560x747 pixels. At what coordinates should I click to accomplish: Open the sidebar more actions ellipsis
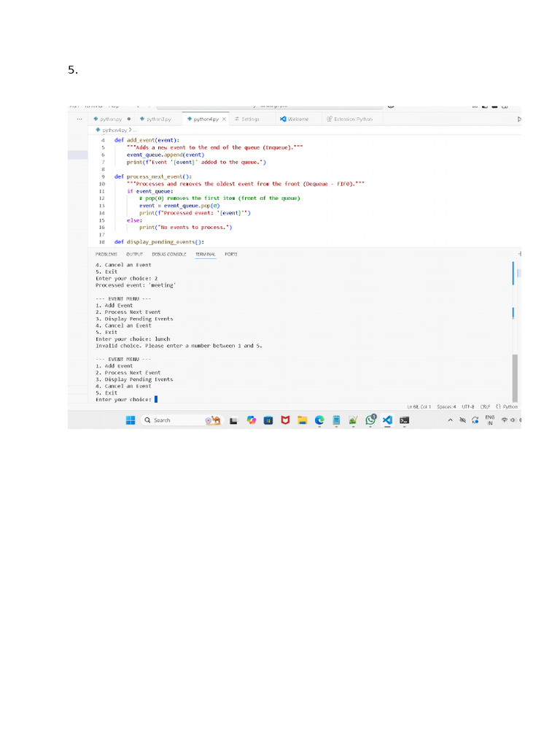point(79,119)
